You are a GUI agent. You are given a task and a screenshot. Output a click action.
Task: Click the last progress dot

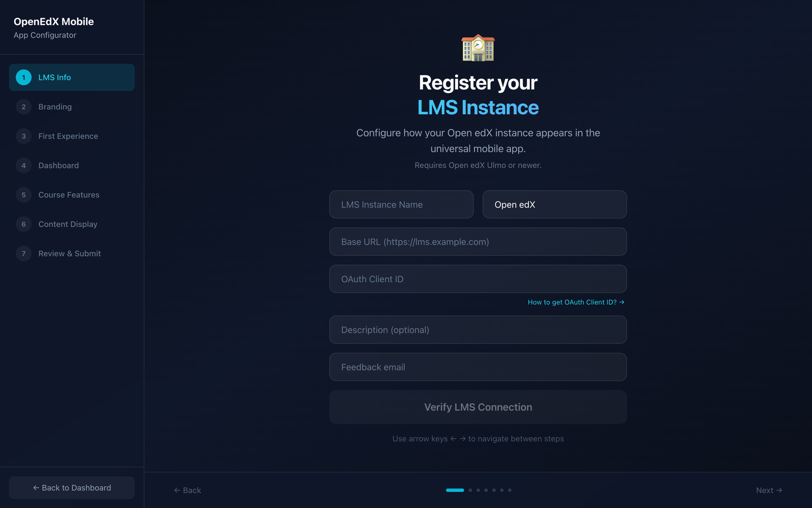pos(509,490)
